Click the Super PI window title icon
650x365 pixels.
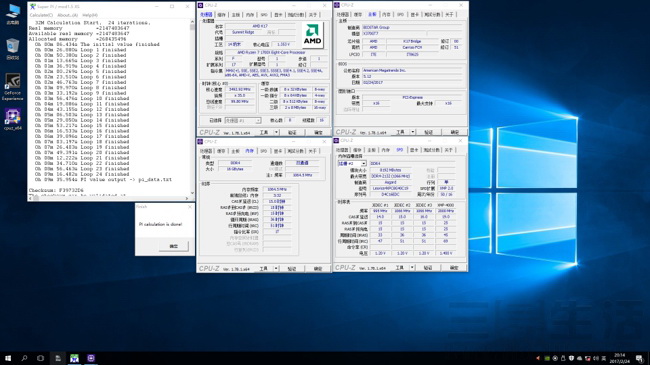click(32, 6)
